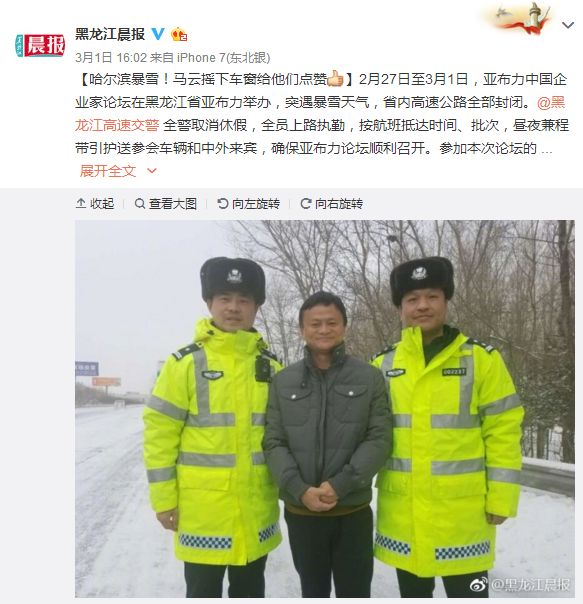Click the magnifier icon beside 查看大图
Viewport: 583px width, 604px height.
pos(140,203)
